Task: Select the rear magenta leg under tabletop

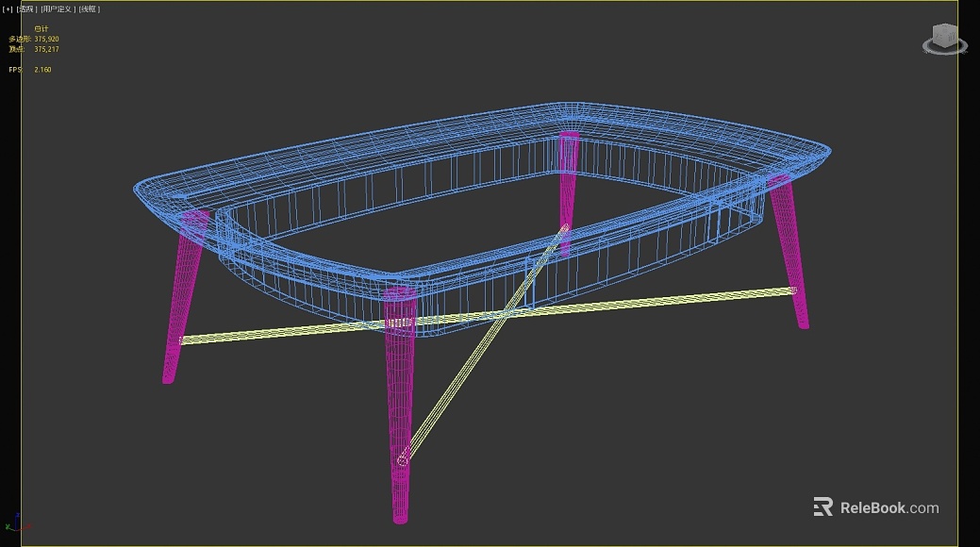Action: tap(568, 193)
